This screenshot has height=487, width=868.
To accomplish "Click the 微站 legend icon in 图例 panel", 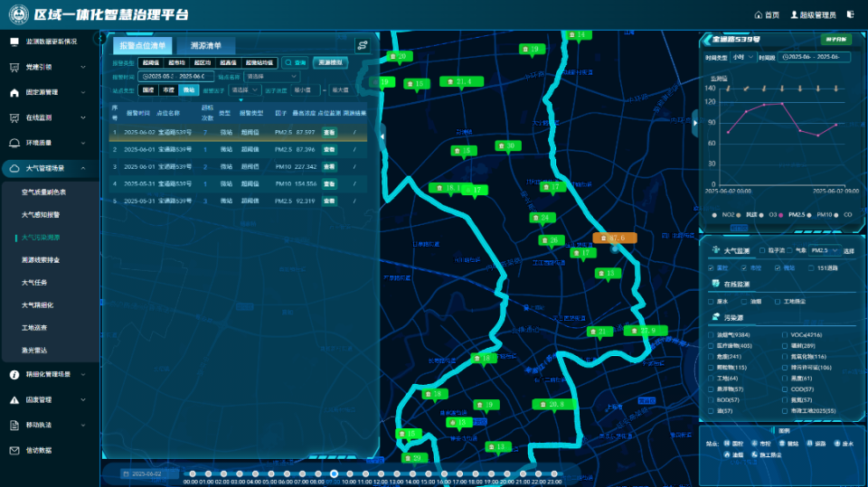I will point(781,444).
